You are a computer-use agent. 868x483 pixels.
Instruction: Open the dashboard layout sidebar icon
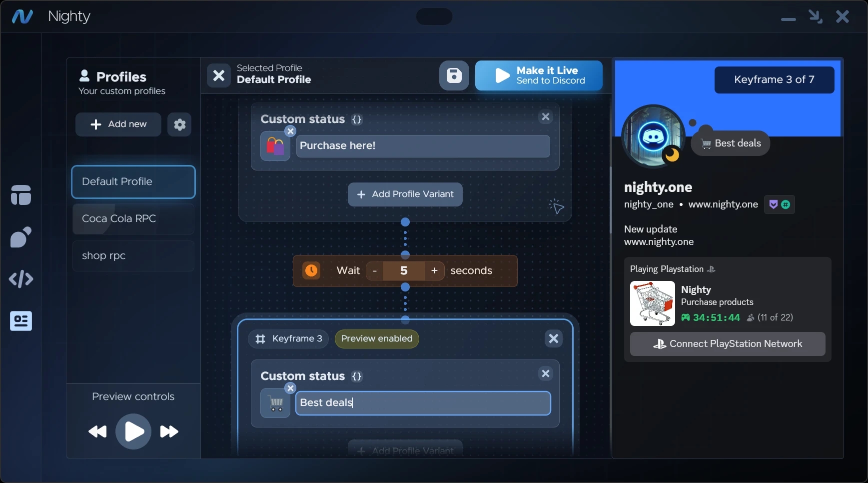tap(21, 195)
